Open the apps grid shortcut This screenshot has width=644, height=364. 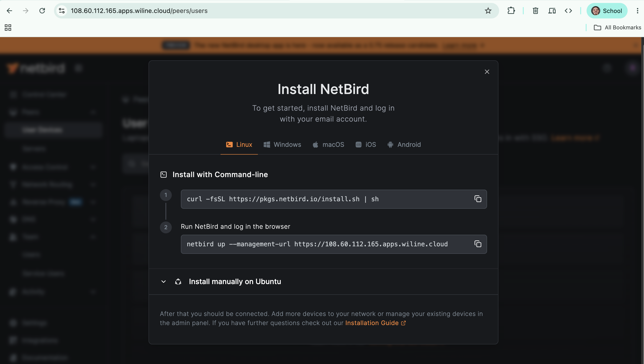tap(8, 28)
